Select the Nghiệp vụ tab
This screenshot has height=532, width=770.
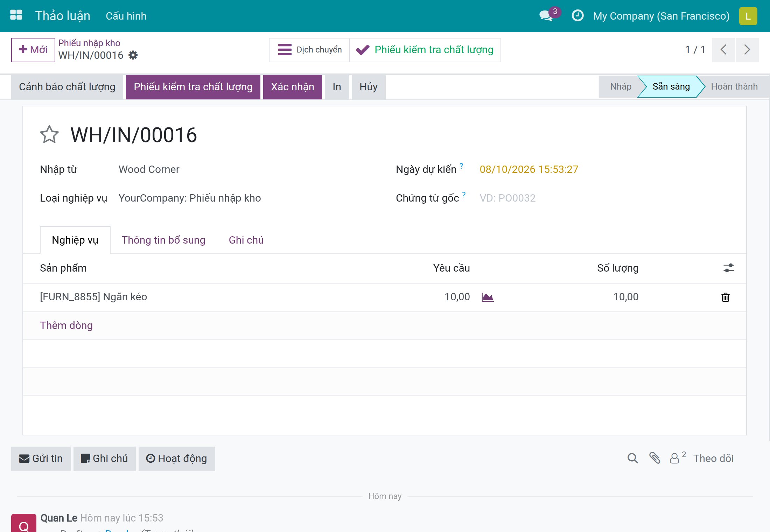(75, 240)
